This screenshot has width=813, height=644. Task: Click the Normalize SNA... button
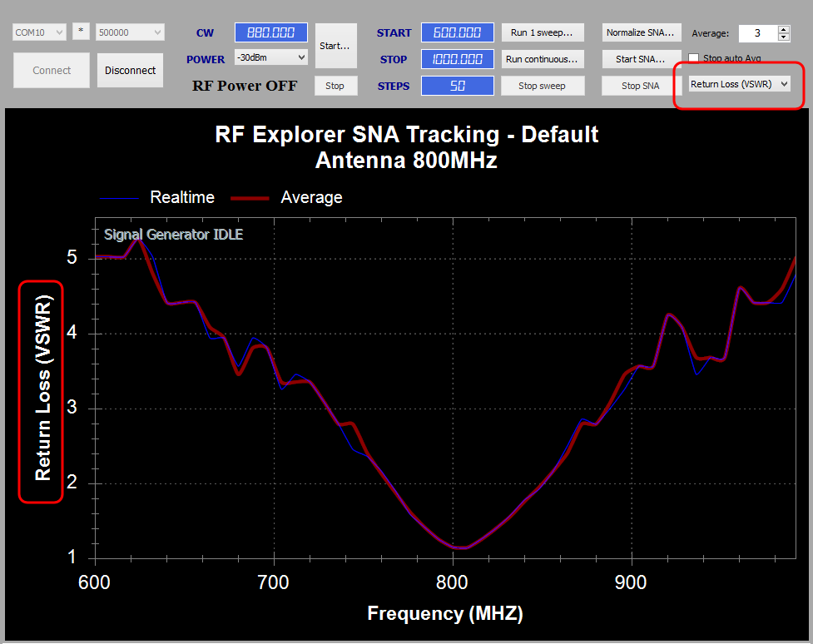click(x=641, y=32)
